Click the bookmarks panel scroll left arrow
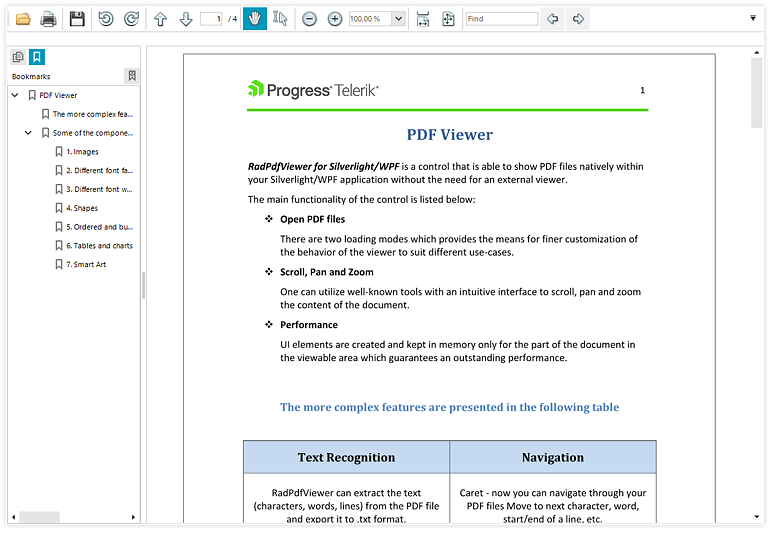Image resolution: width=770 pixels, height=533 pixels. pyautogui.click(x=14, y=517)
